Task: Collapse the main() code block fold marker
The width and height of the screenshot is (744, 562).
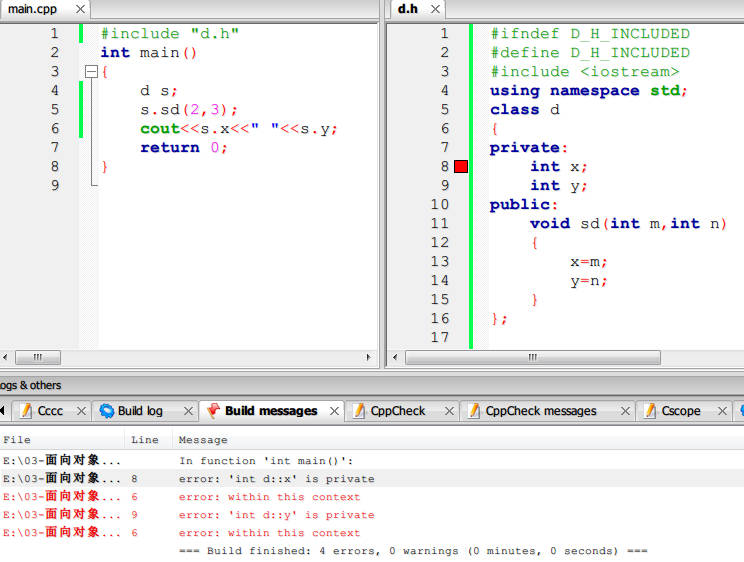Action: [91, 72]
